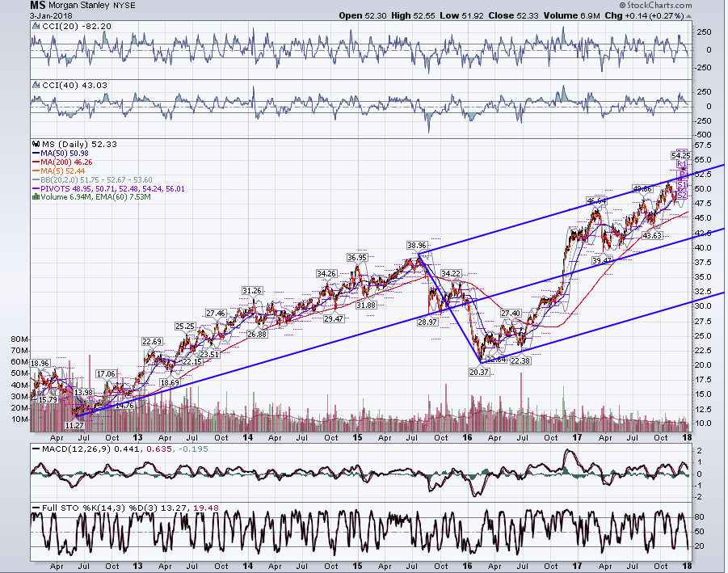This screenshot has width=728, height=573.
Task: Click the 36.95 peak price label
Action: pyautogui.click(x=357, y=257)
